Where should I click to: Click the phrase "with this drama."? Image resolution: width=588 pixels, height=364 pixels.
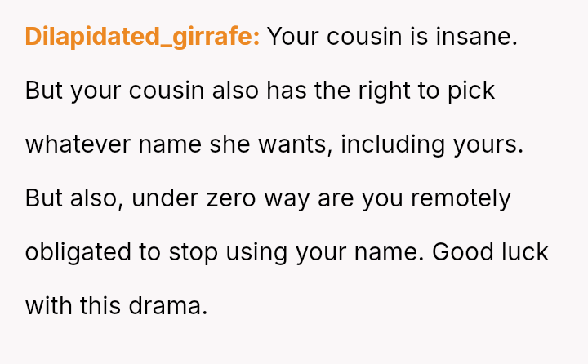coord(117,306)
